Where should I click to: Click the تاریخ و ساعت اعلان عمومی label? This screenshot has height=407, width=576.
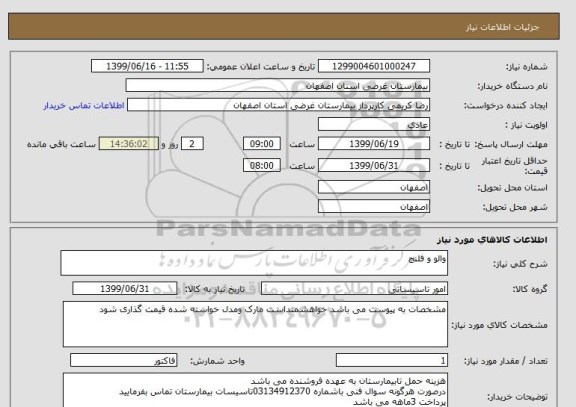pyautogui.click(x=261, y=67)
